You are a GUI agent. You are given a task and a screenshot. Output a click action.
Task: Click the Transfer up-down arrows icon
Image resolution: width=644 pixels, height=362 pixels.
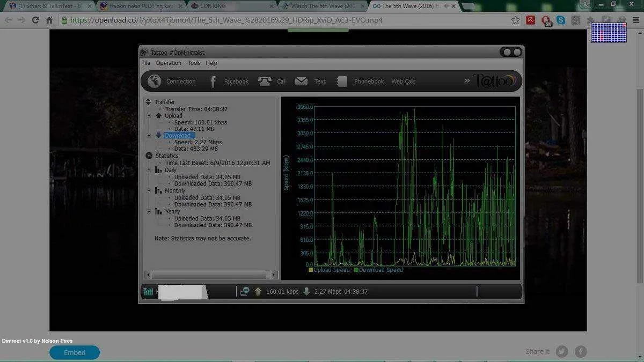(149, 102)
